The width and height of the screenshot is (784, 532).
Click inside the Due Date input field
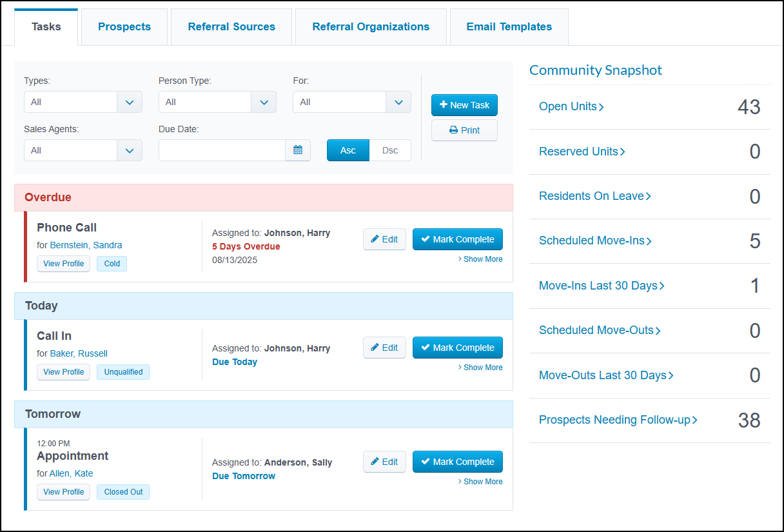tap(222, 150)
